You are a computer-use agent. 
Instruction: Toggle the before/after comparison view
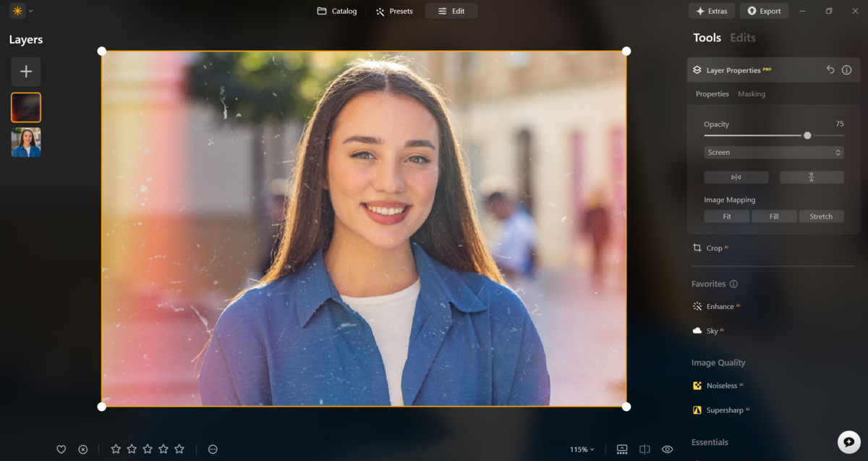[x=642, y=449]
